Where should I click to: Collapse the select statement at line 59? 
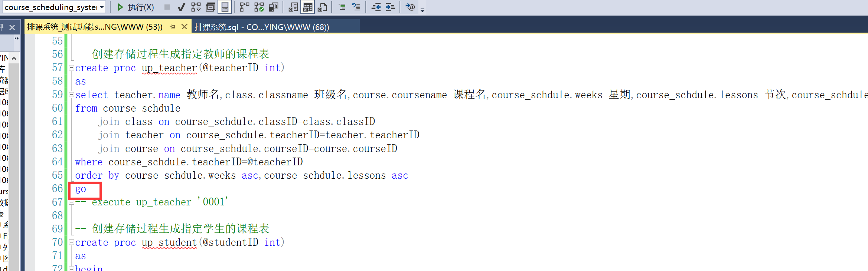coord(71,95)
